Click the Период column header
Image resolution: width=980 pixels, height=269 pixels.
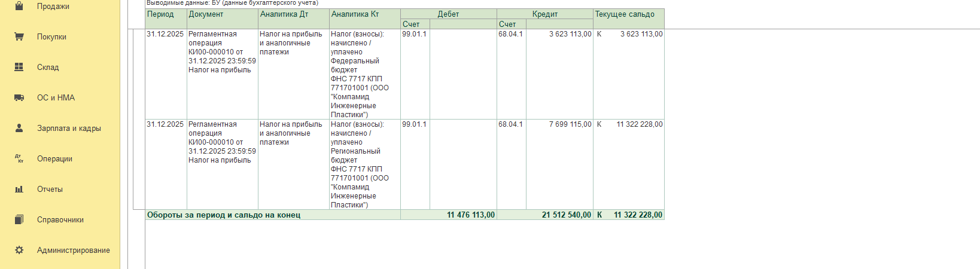tap(160, 14)
